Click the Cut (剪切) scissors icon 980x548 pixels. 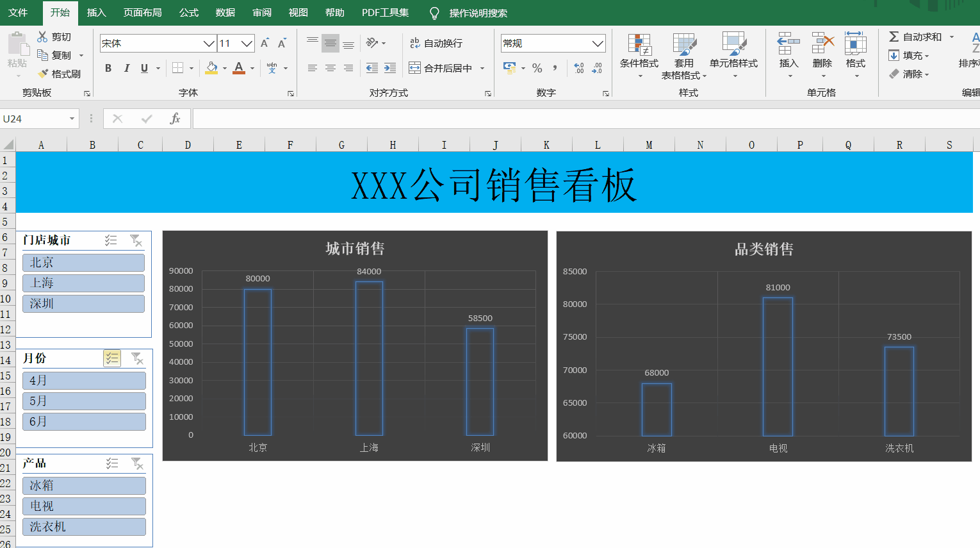click(42, 37)
